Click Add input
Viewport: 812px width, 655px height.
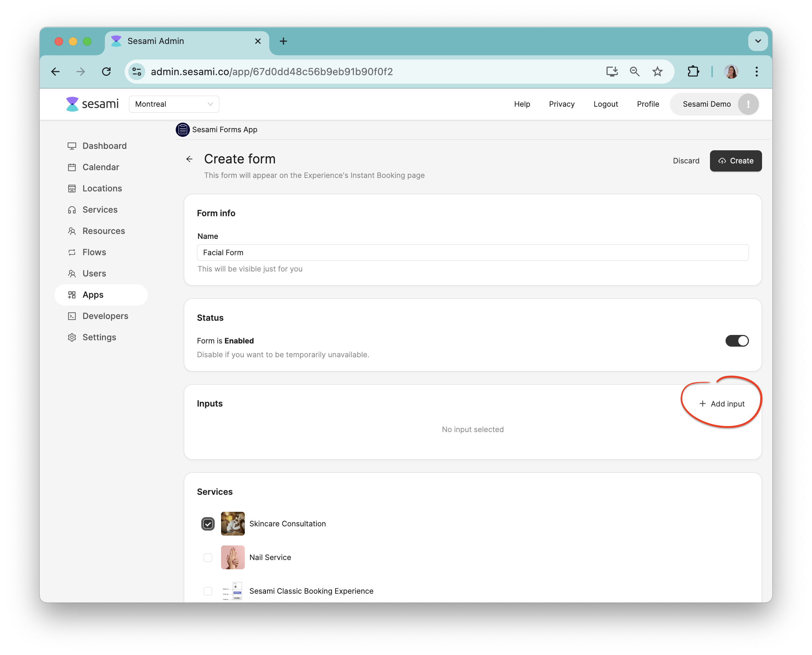[x=722, y=404]
